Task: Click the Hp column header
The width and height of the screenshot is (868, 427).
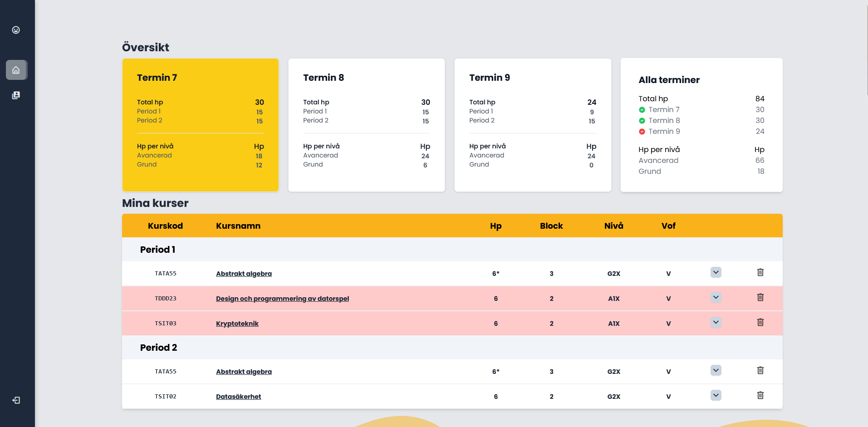Action: coord(495,226)
